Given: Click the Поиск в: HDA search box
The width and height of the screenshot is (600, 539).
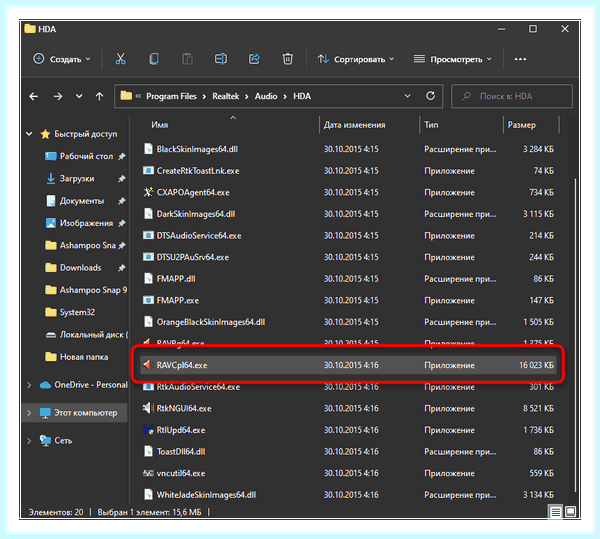Looking at the screenshot, I should 512,96.
